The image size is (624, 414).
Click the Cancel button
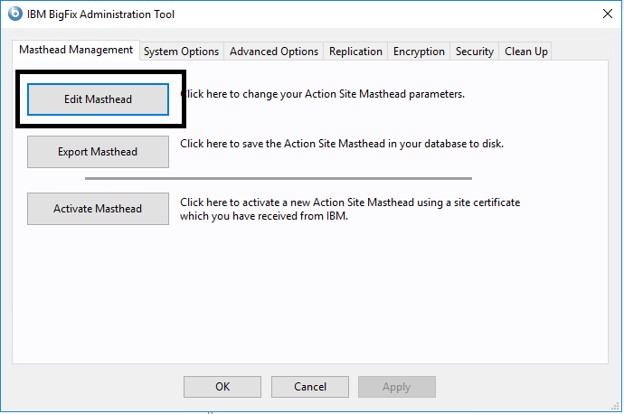pos(310,387)
